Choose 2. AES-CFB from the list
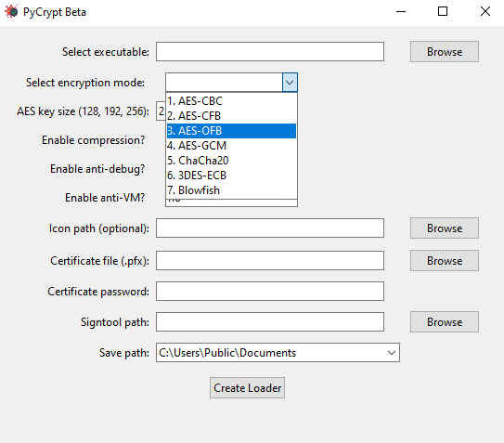504x443 pixels. click(231, 116)
